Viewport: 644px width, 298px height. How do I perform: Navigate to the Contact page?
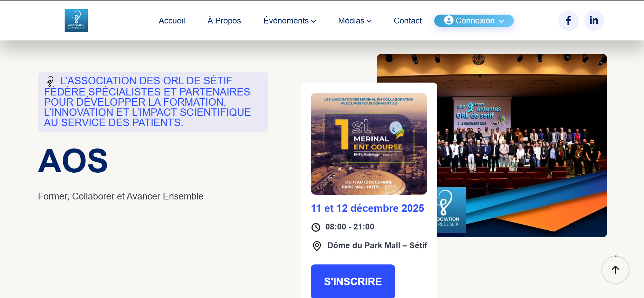(407, 21)
